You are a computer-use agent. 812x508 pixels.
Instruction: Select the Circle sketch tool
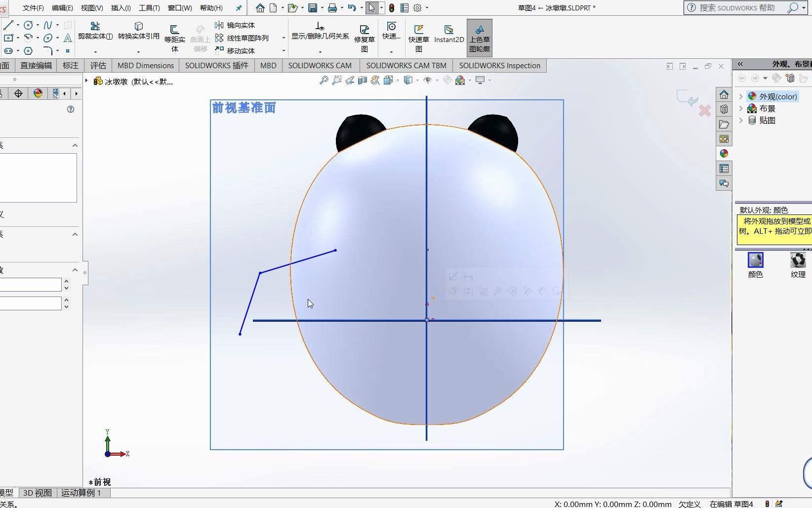tap(28, 24)
